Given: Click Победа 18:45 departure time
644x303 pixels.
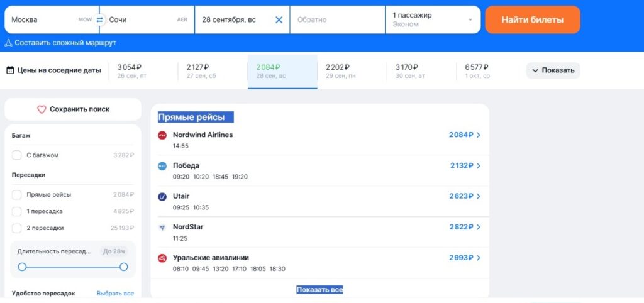Looking at the screenshot, I should click(220, 177).
